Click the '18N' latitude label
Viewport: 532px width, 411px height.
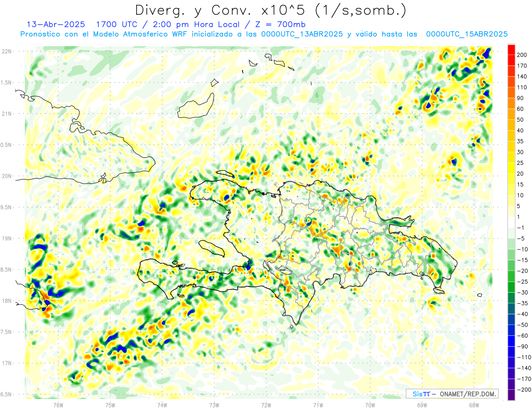pos(8,301)
